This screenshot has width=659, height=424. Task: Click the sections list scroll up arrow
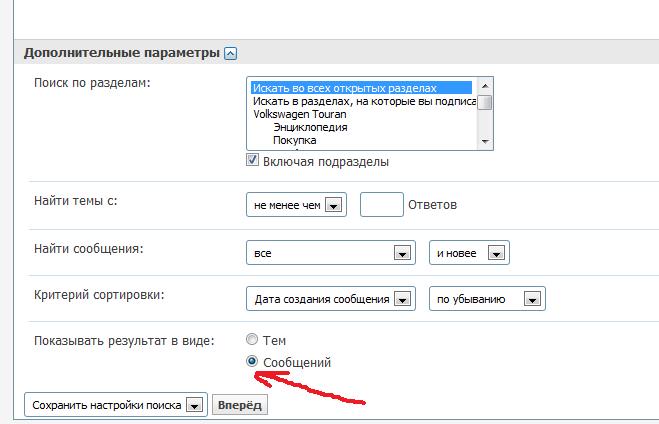pos(485,86)
